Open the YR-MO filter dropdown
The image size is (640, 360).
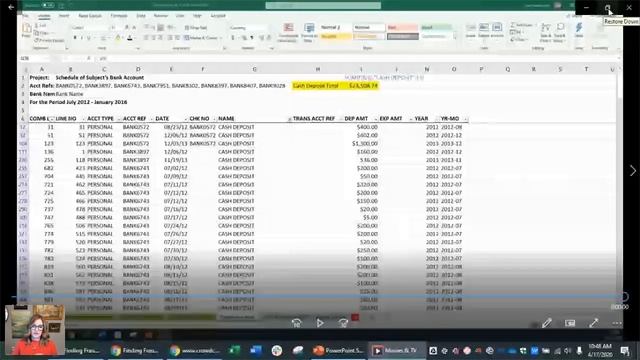465,119
